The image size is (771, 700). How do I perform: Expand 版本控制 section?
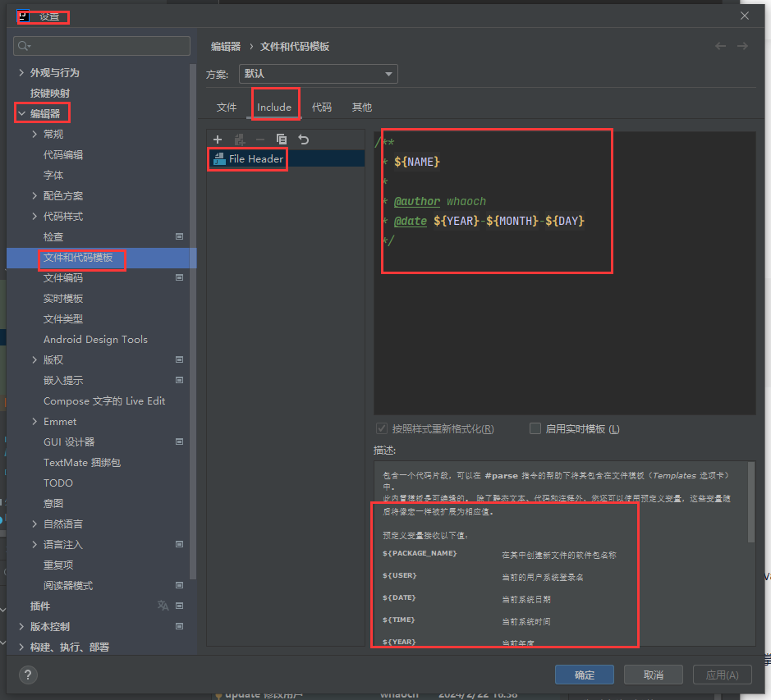tap(21, 627)
